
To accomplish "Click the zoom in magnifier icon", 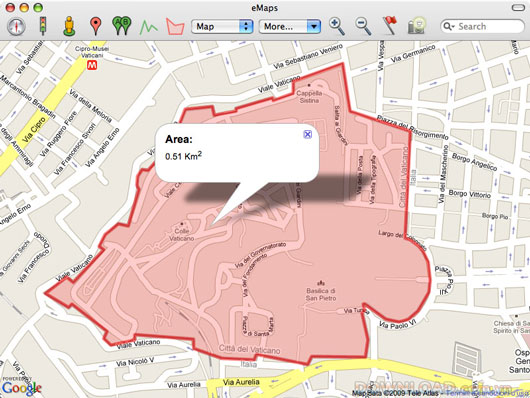I will (337, 26).
